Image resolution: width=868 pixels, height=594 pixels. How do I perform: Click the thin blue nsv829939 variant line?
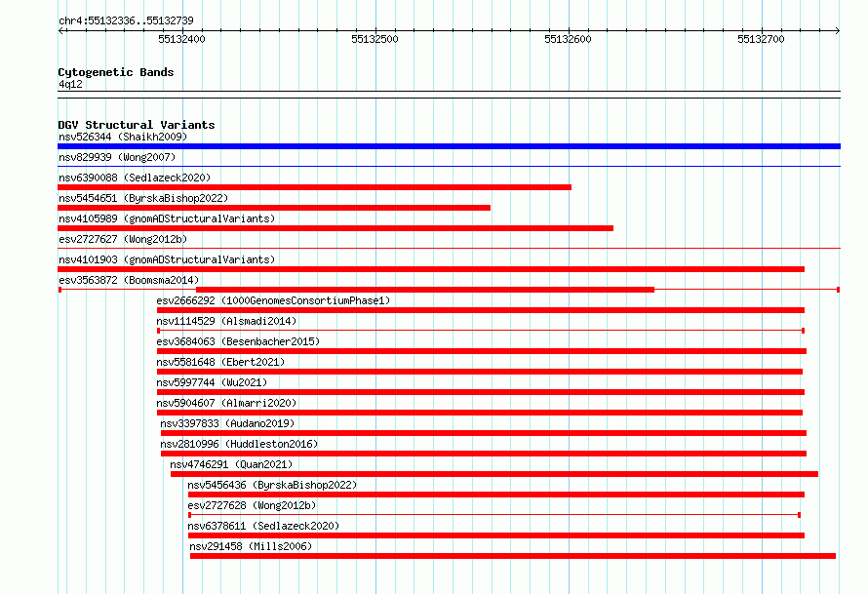click(x=449, y=166)
